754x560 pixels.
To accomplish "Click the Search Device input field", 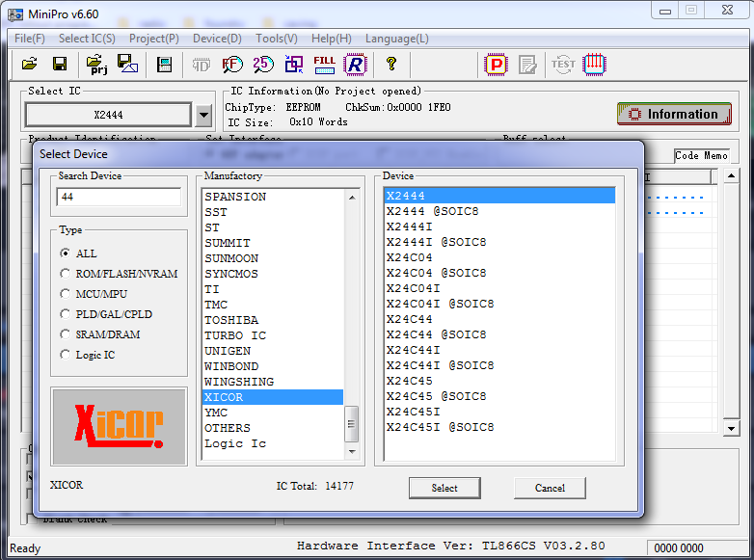I will (119, 197).
